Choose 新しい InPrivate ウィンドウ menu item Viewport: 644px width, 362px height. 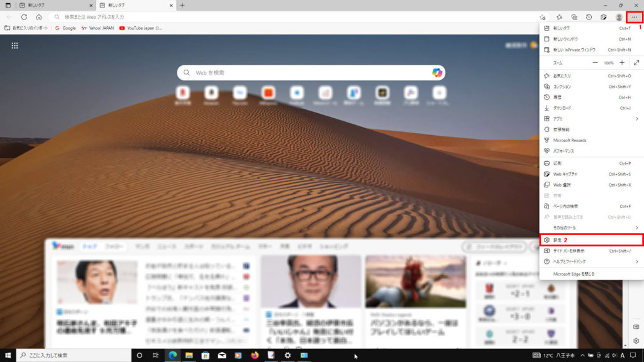[574, 50]
